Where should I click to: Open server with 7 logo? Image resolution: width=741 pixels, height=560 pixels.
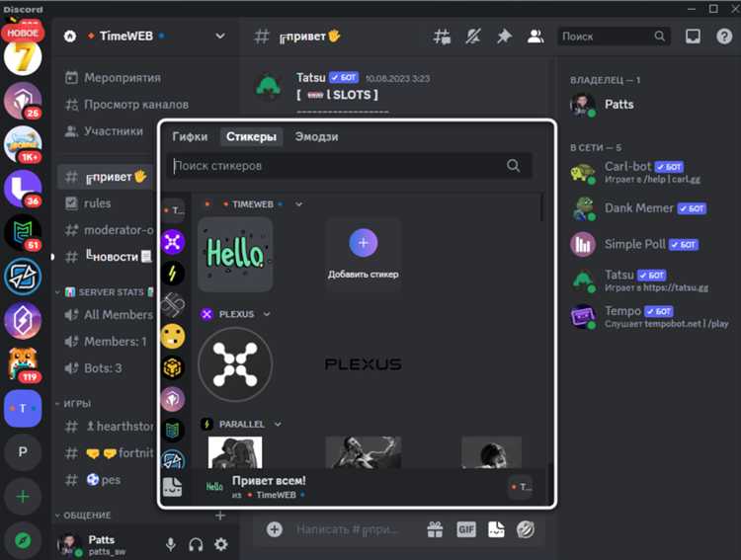coord(23,56)
